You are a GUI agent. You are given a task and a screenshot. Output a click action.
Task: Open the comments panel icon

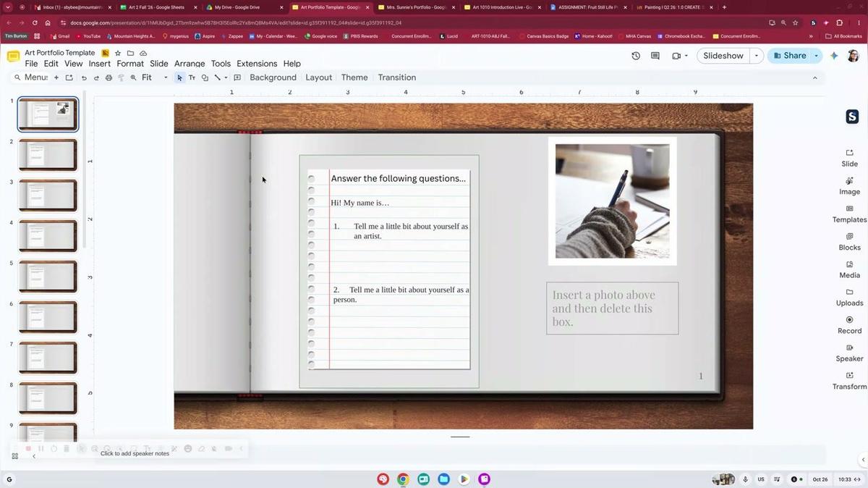click(x=655, y=56)
